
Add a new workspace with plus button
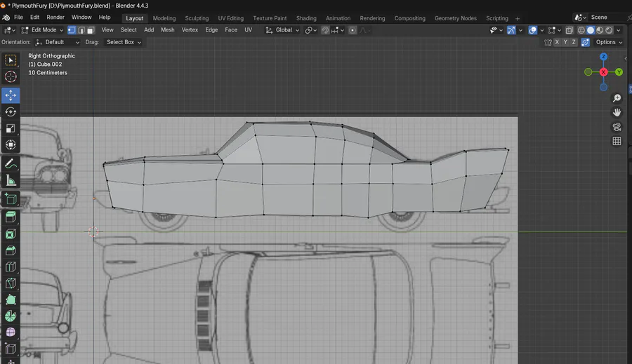(x=518, y=18)
